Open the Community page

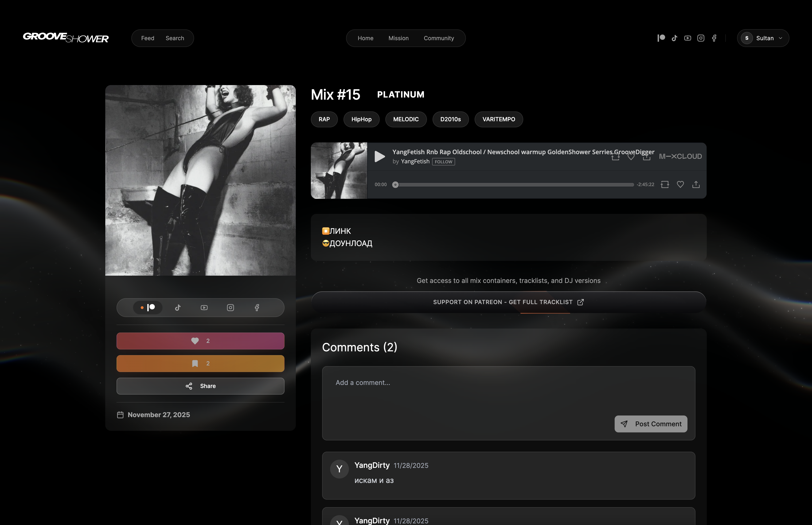click(439, 38)
